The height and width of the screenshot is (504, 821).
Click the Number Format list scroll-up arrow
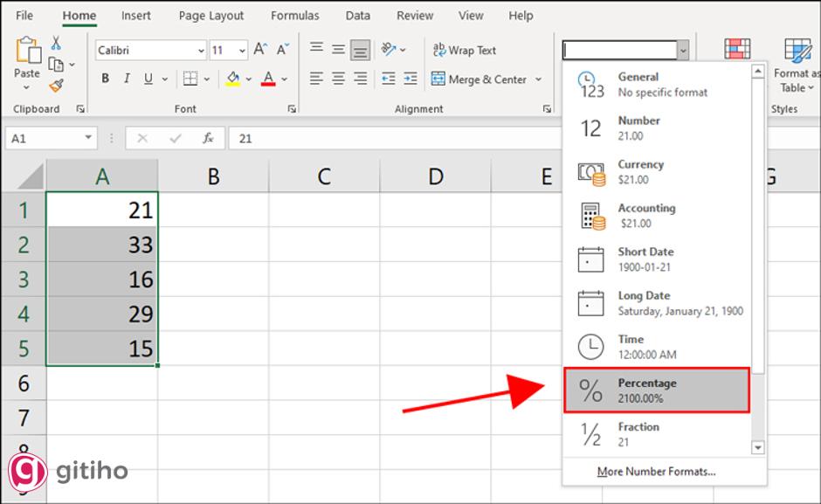757,71
